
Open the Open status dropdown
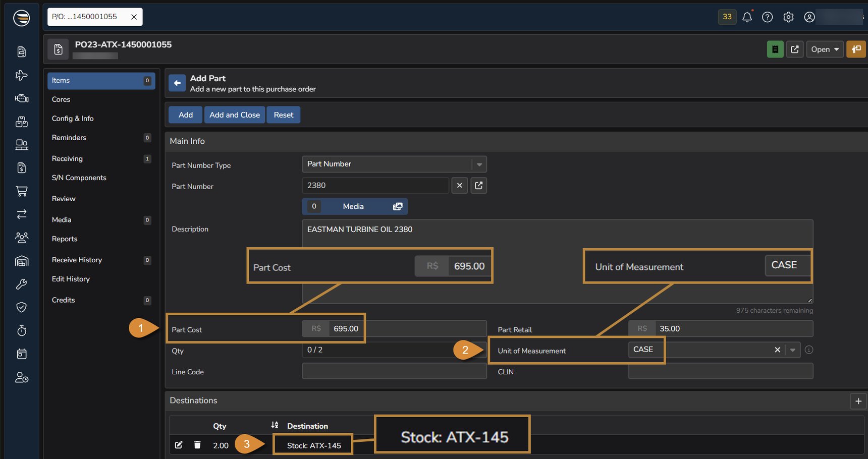click(825, 49)
